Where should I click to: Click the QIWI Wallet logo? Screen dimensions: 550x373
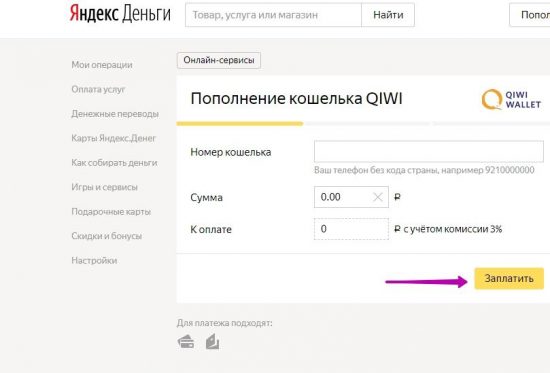pyautogui.click(x=511, y=100)
